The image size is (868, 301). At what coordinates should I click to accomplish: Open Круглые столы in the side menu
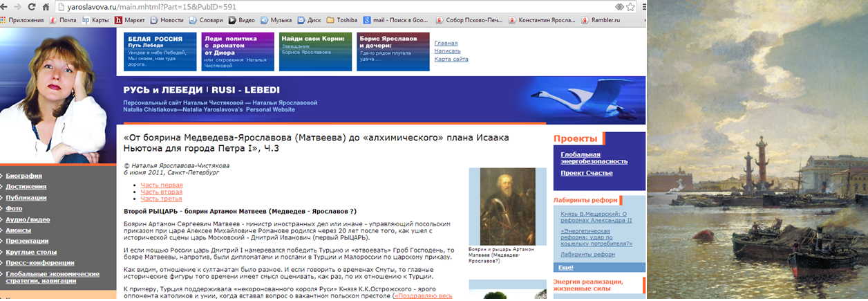[x=32, y=252]
